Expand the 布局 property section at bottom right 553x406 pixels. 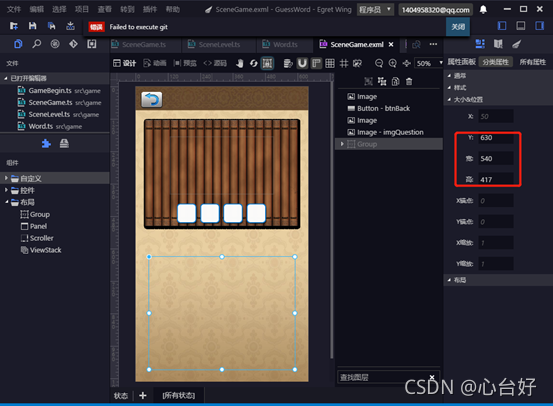click(x=449, y=280)
